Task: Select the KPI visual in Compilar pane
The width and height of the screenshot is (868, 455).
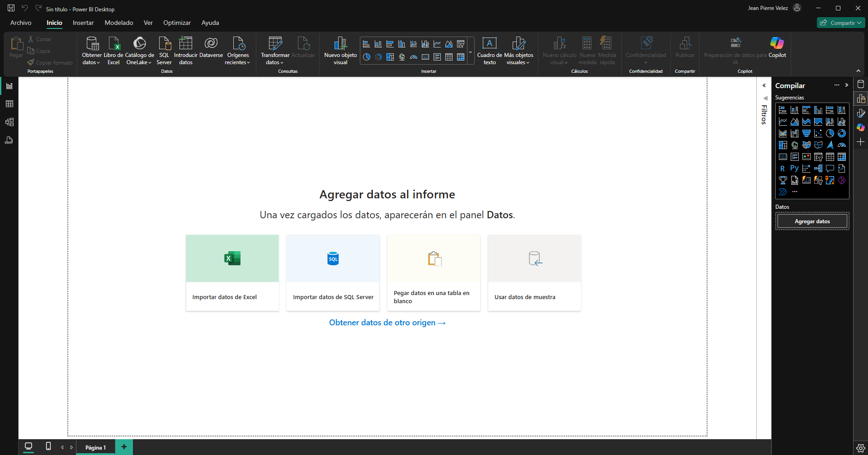Action: click(x=807, y=157)
